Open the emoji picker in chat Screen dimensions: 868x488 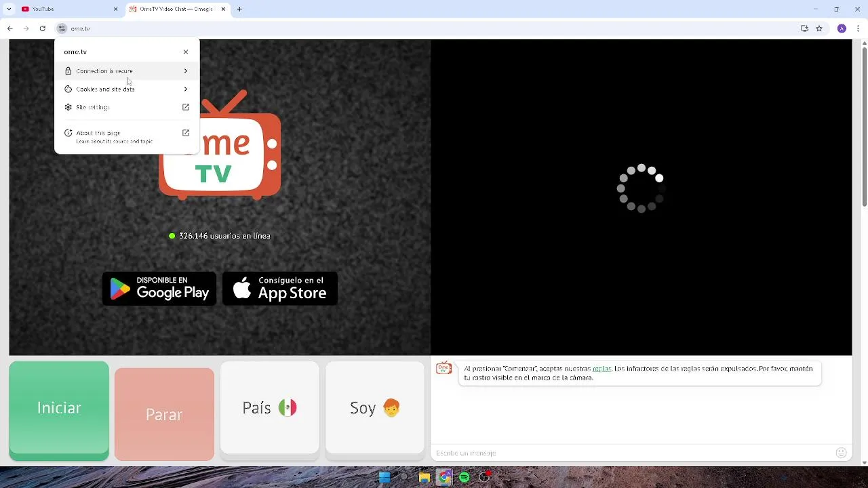click(x=842, y=453)
